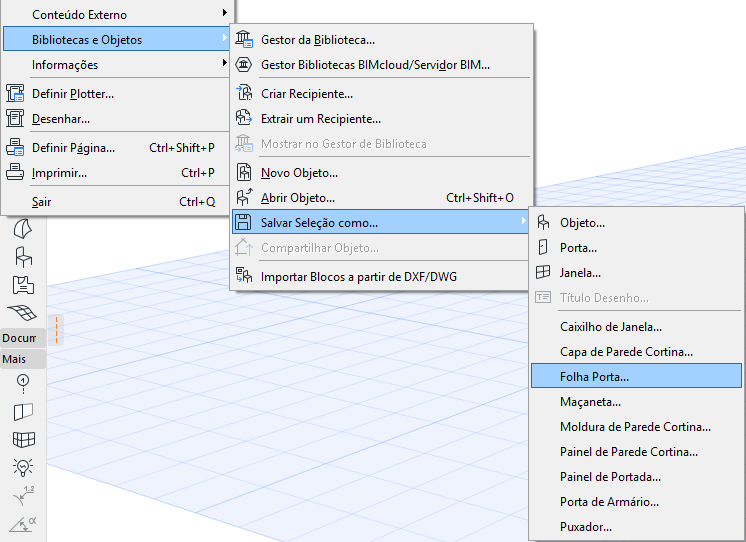Image resolution: width=746 pixels, height=542 pixels.
Task: Select the Lamp tool in the toolbox
Action: (x=23, y=467)
